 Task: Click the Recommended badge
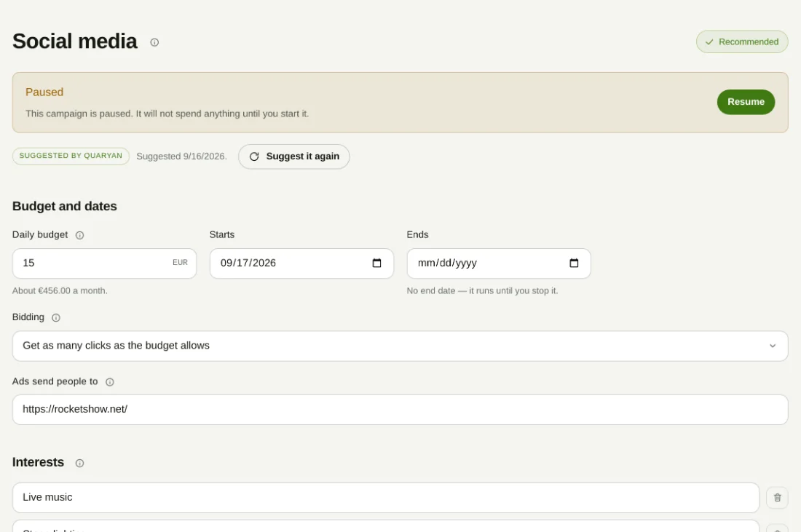pyautogui.click(x=742, y=42)
